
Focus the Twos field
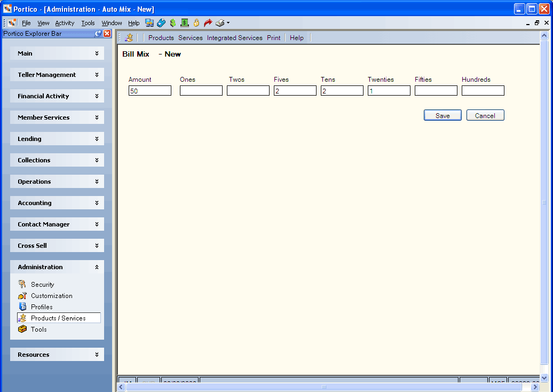(x=248, y=91)
